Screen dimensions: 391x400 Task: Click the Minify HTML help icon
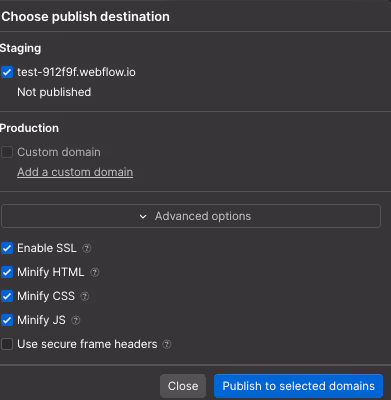click(x=95, y=272)
